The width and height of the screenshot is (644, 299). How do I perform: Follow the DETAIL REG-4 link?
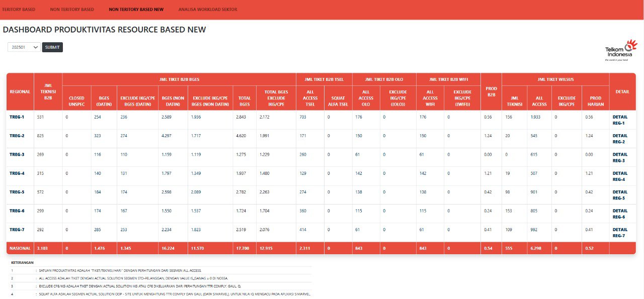pos(620,176)
